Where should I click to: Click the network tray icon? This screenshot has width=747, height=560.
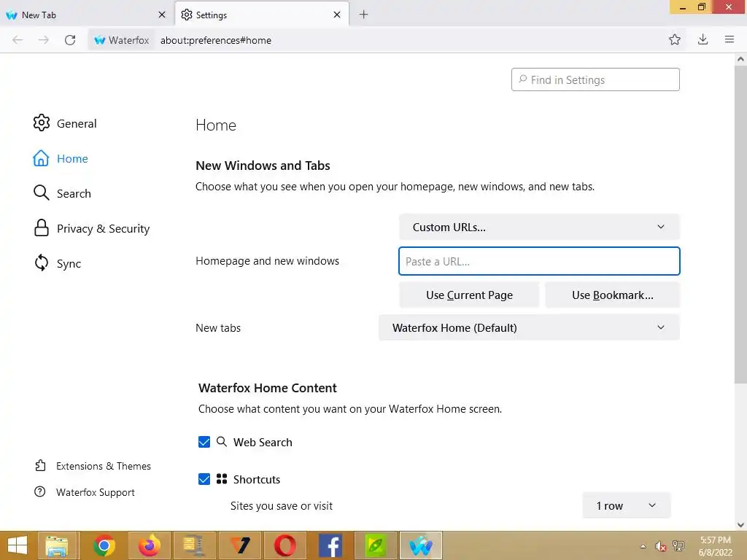(678, 546)
